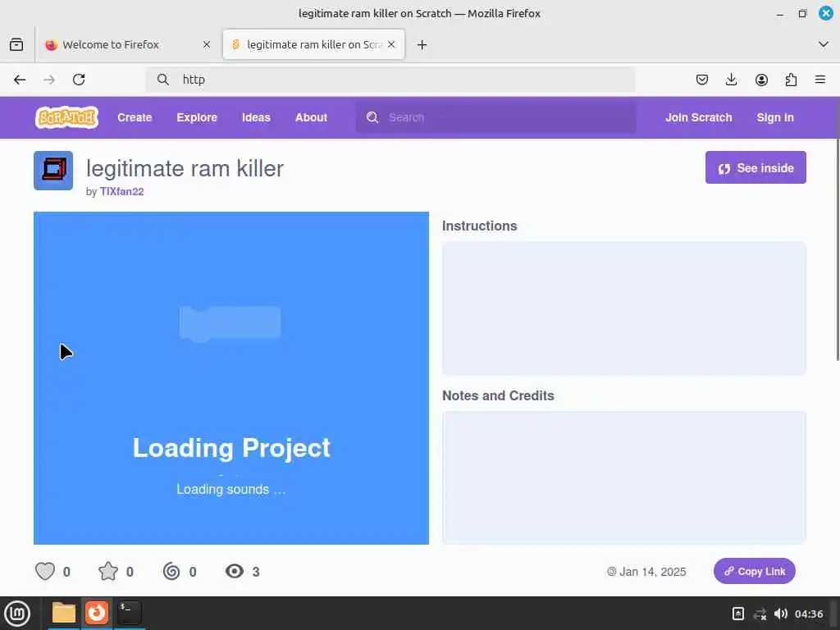Focus the Firefox address bar
The image size is (840, 630).
click(x=390, y=80)
